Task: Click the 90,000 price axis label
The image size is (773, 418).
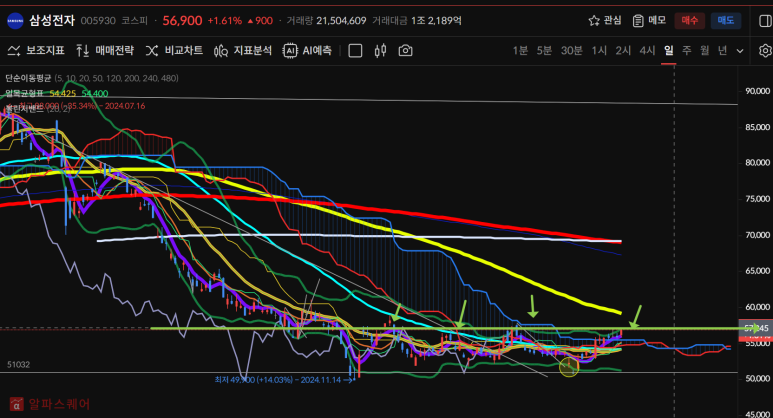Action: pos(757,91)
